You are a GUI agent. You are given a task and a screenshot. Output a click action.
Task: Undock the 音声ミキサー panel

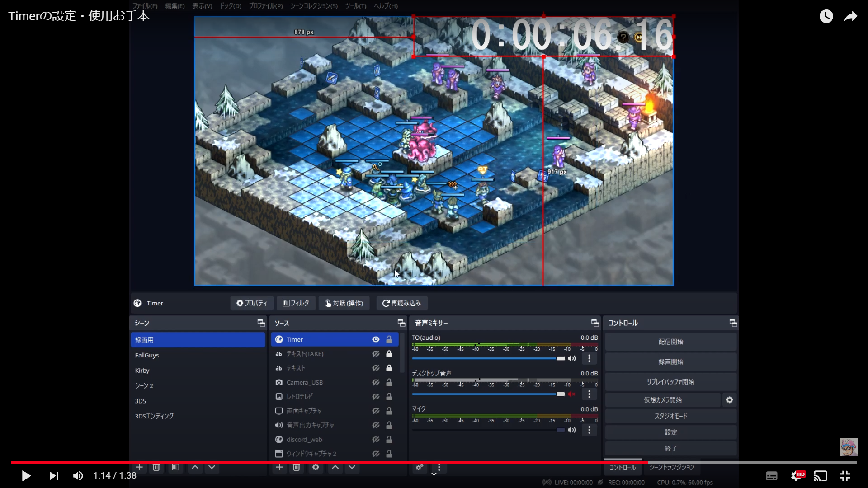click(594, 323)
